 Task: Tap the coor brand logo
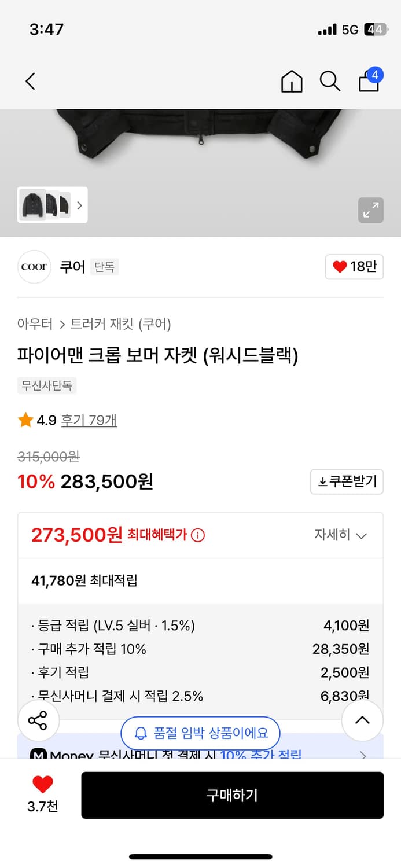click(x=34, y=267)
